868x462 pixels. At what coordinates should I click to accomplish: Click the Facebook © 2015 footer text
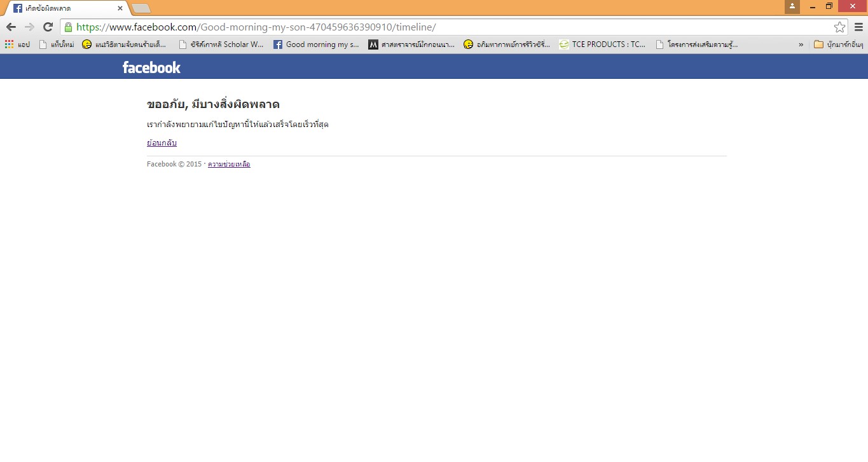[174, 164]
